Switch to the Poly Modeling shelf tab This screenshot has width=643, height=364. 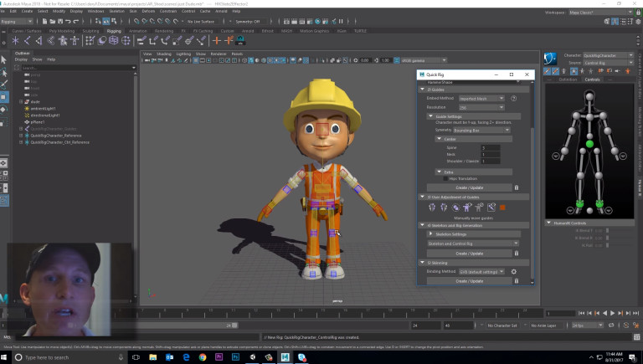[61, 31]
